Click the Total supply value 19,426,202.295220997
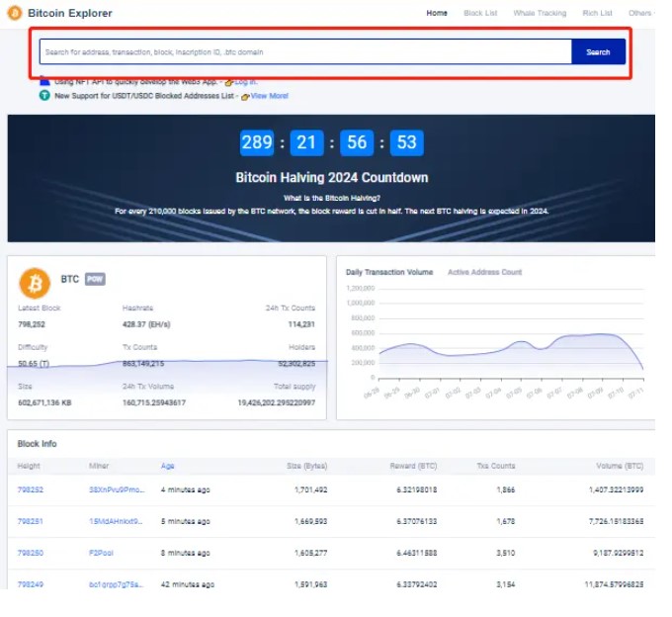 point(277,402)
